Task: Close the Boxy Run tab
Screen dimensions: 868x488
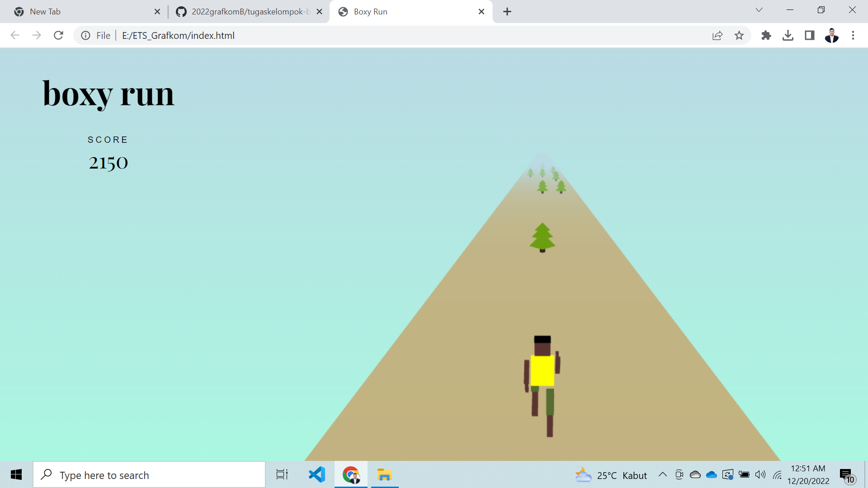Action: coord(481,11)
